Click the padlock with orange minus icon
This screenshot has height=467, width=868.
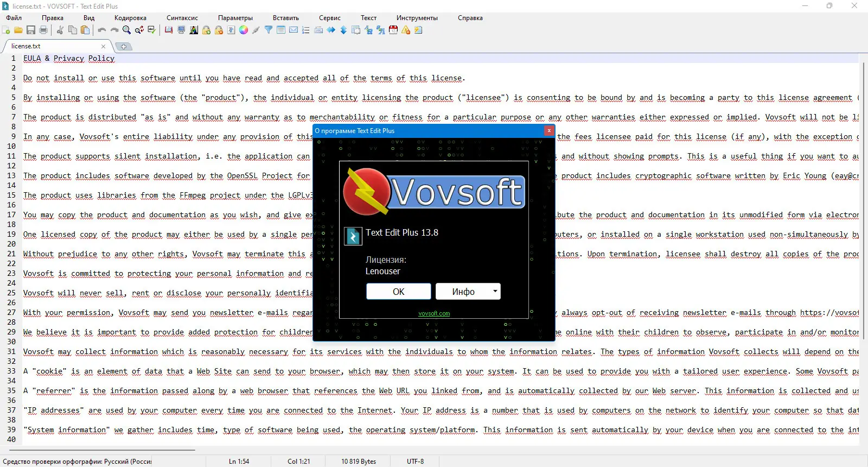coord(219,30)
